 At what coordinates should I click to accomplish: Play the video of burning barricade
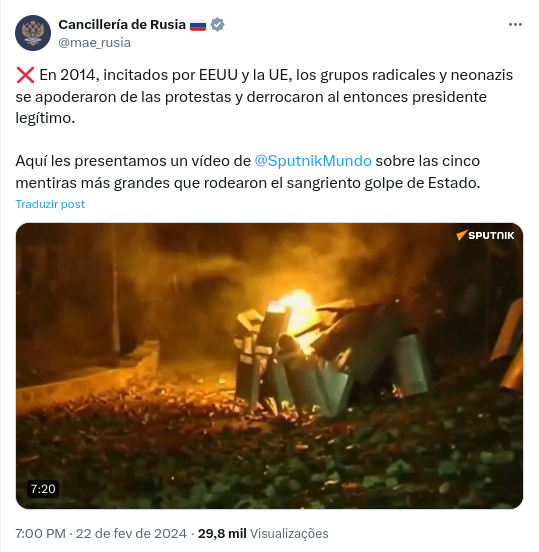[x=269, y=366]
